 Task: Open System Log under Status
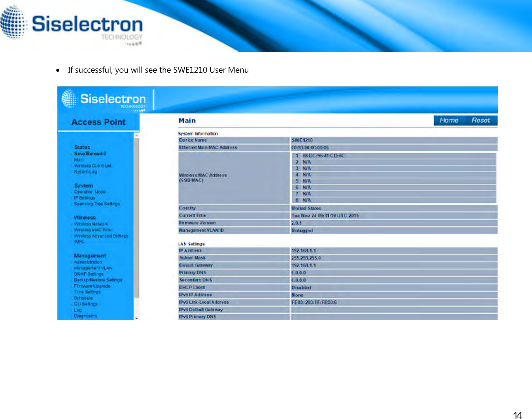[x=85, y=172]
